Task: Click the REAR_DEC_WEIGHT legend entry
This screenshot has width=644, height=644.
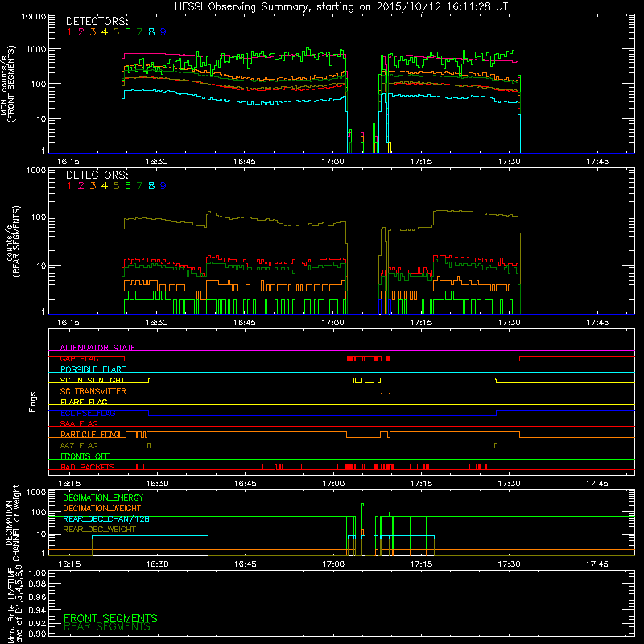Action: pyautogui.click(x=99, y=530)
